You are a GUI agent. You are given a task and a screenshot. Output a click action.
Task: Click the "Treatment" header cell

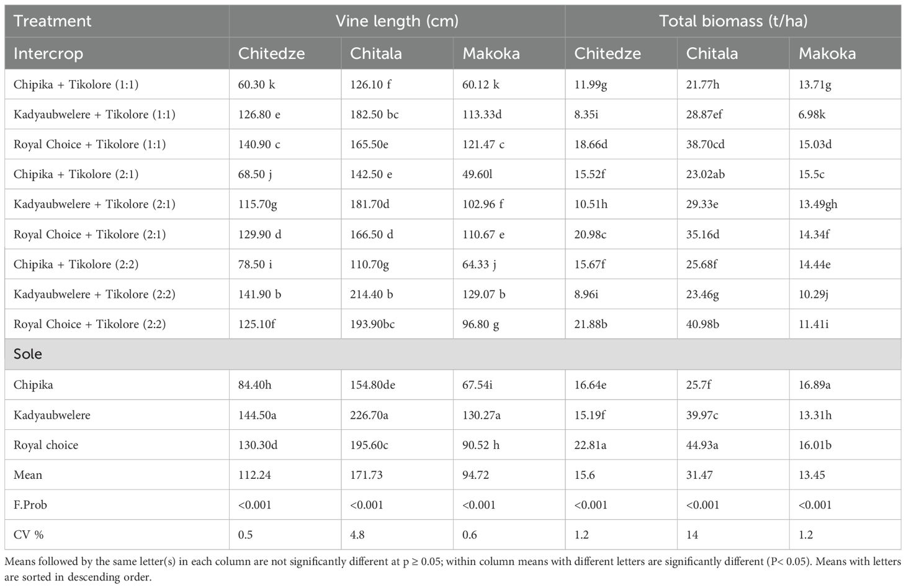click(x=53, y=21)
